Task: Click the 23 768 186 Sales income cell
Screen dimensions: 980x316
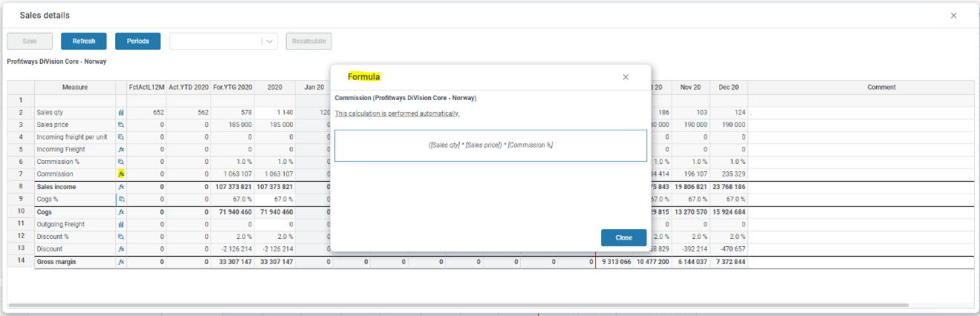Action: (729, 187)
